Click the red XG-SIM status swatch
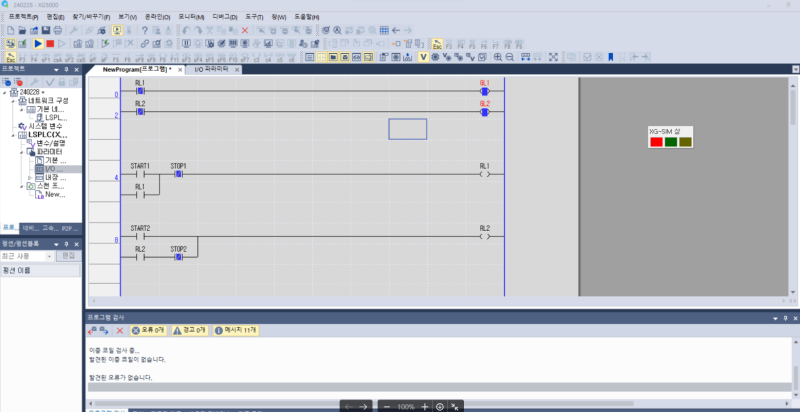Image resolution: width=800 pixels, height=412 pixels. [x=657, y=142]
